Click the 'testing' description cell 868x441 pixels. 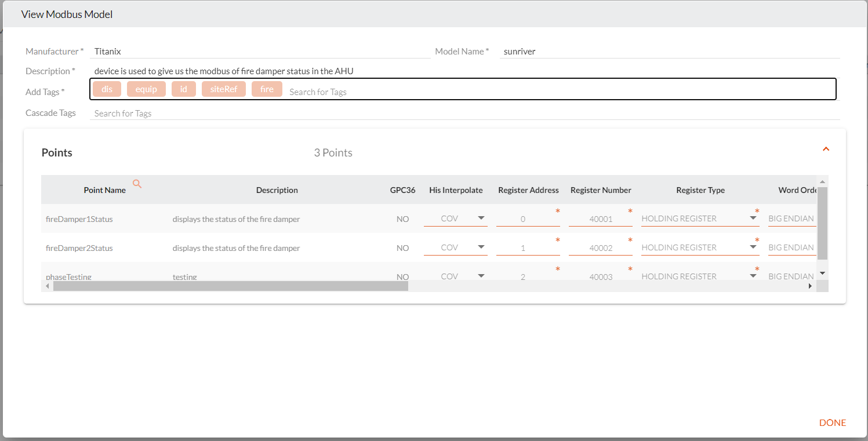tap(184, 277)
